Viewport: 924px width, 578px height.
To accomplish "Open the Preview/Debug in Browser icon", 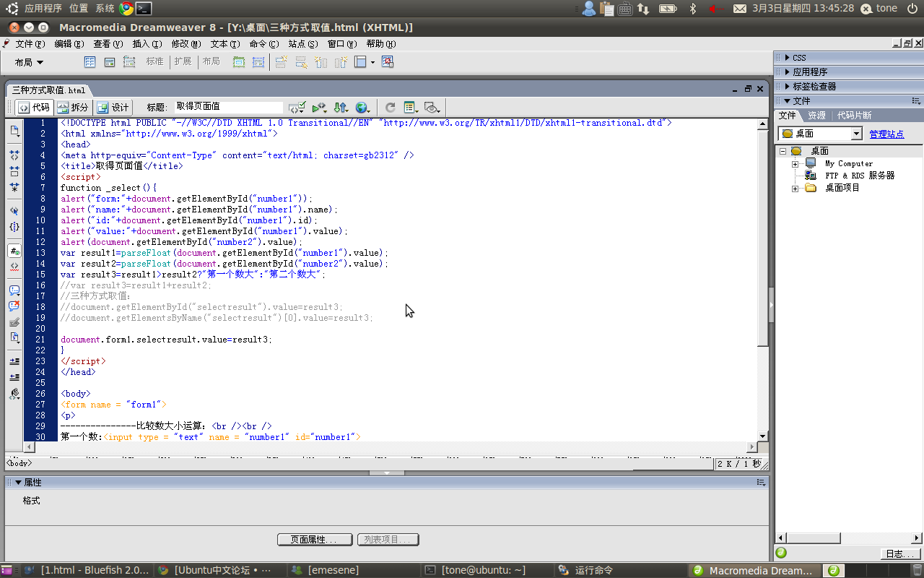I will (x=319, y=108).
